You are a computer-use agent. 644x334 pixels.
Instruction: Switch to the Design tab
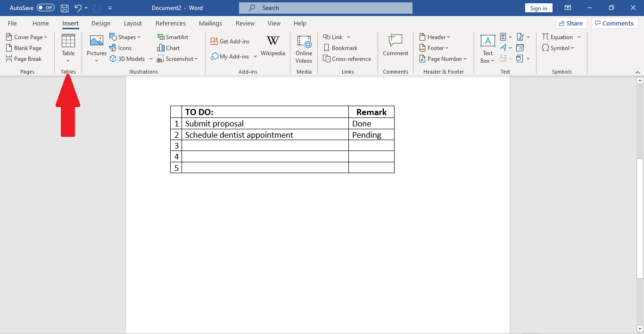[x=100, y=23]
